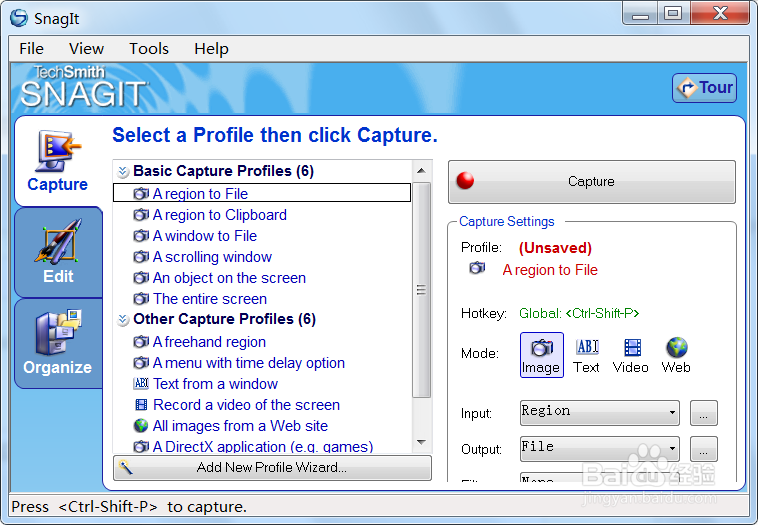758x525 pixels.
Task: Click camera icon beside An object on the screen
Action: pyautogui.click(x=141, y=278)
